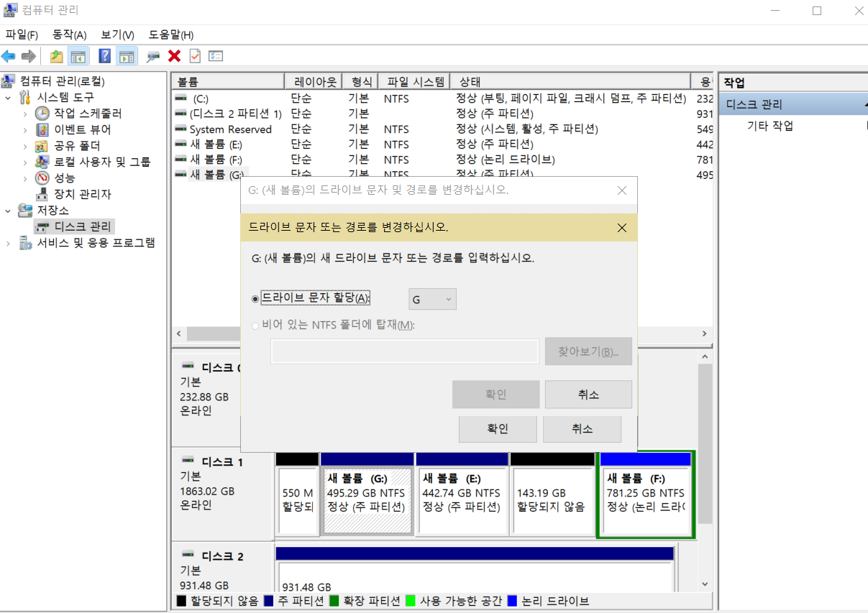
Task: Open the drive letter G dropdown
Action: [449, 299]
